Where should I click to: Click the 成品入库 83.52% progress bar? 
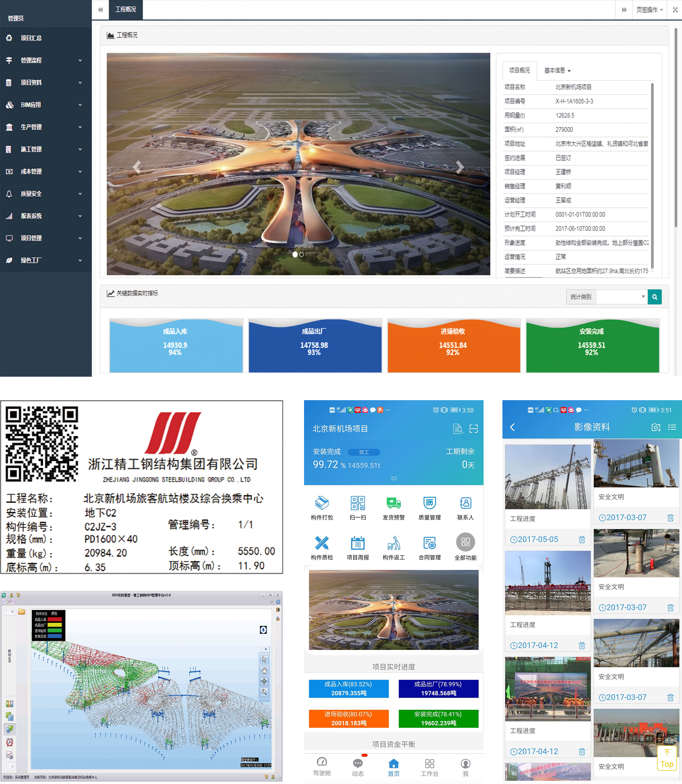(349, 688)
